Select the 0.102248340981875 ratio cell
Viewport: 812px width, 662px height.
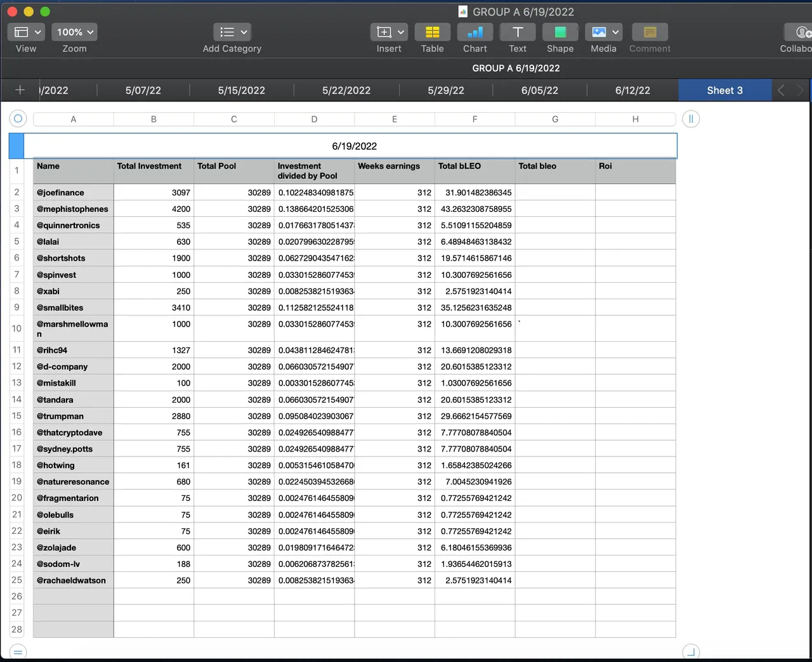tap(314, 192)
